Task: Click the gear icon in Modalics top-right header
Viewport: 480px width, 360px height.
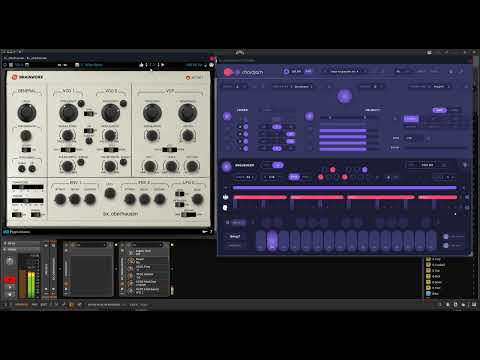Action: [x=451, y=71]
